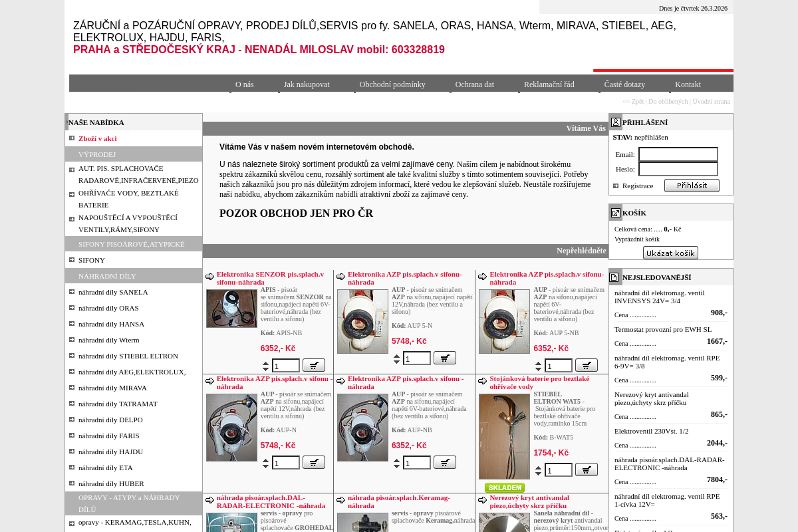Screen dimensions: 798x532
Task: Click Úvodní strana link
Action: pos(711,101)
